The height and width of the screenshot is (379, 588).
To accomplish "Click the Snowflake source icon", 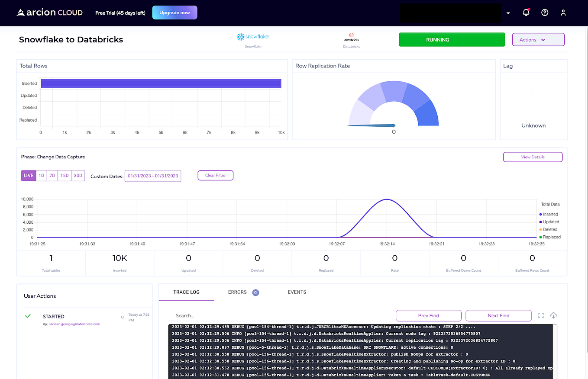I will [252, 37].
